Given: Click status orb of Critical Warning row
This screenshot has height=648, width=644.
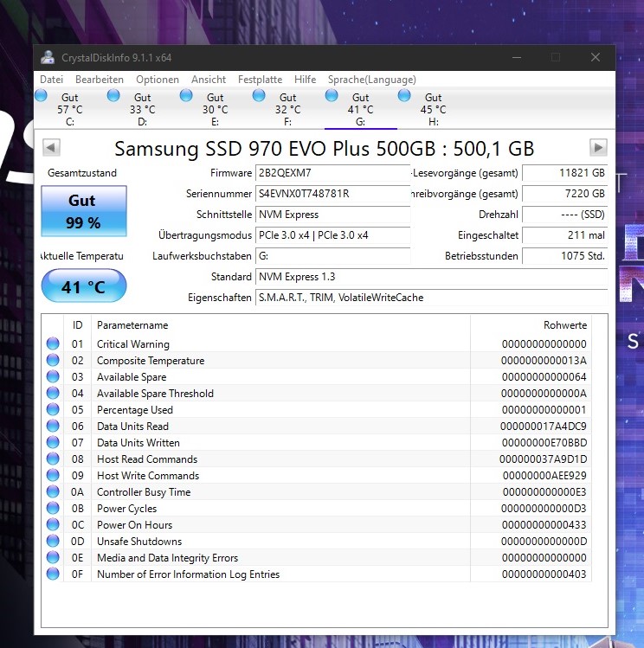Looking at the screenshot, I should [x=53, y=343].
